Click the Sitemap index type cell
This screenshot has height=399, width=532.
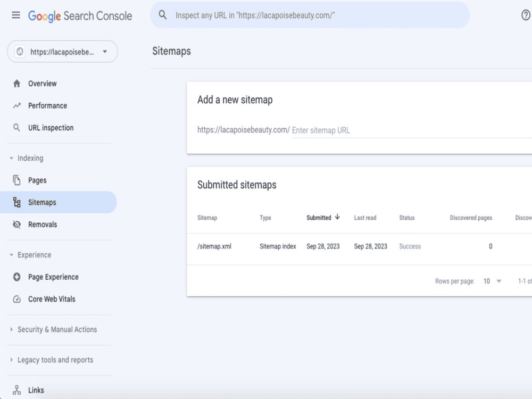(x=278, y=246)
